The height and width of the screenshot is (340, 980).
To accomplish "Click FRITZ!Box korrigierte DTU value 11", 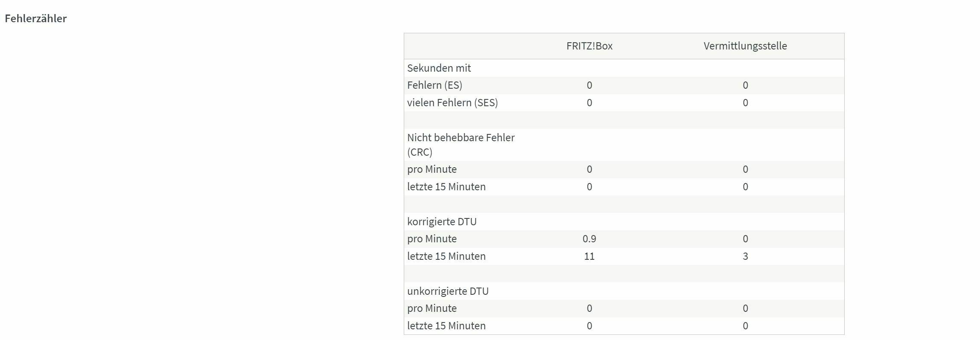I will click(x=589, y=256).
